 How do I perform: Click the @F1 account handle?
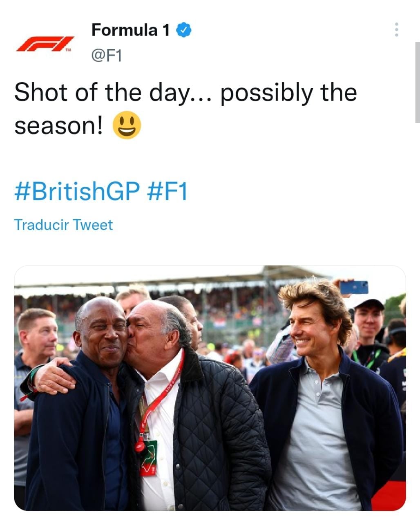(107, 55)
